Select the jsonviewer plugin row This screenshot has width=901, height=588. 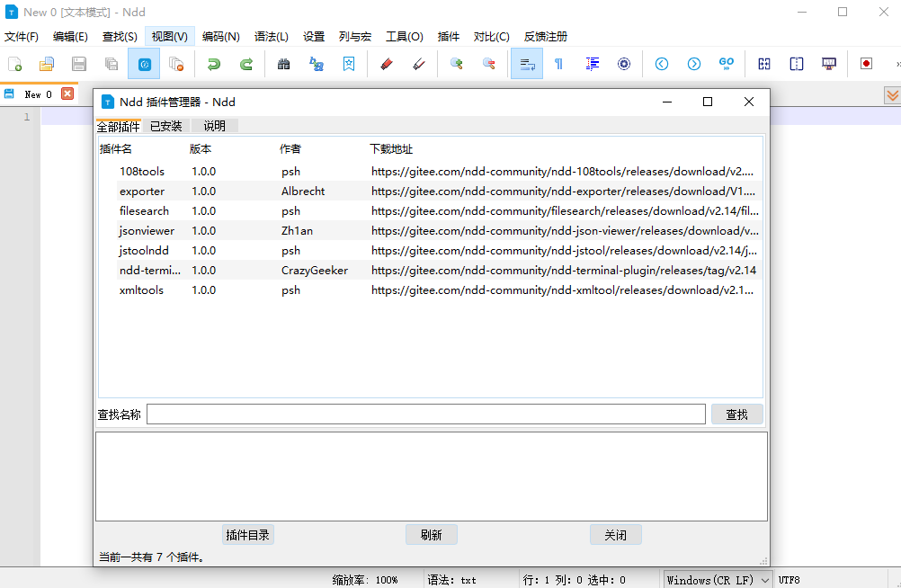(x=431, y=230)
